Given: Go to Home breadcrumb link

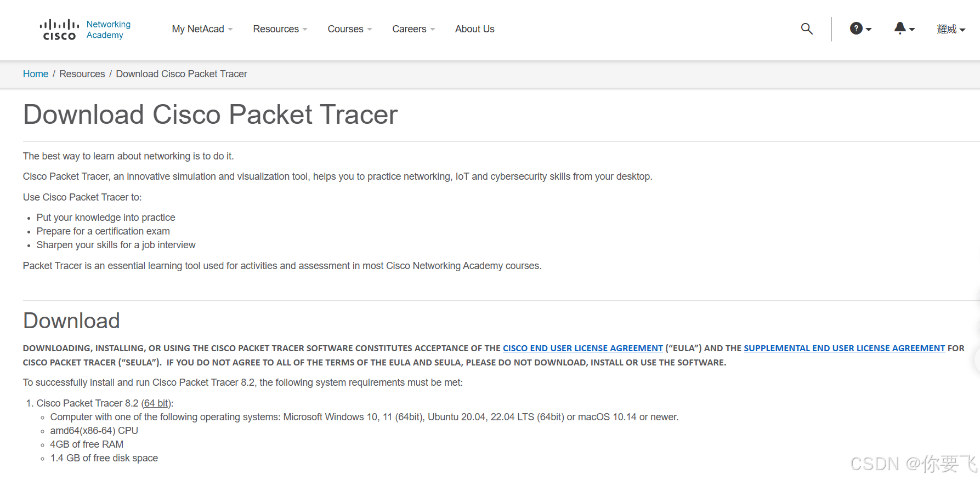Looking at the screenshot, I should [x=36, y=74].
